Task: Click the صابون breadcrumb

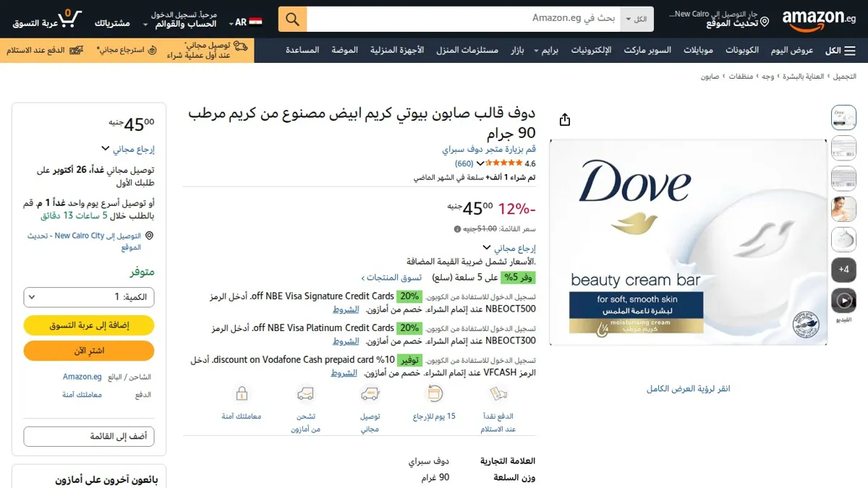Action: point(710,76)
